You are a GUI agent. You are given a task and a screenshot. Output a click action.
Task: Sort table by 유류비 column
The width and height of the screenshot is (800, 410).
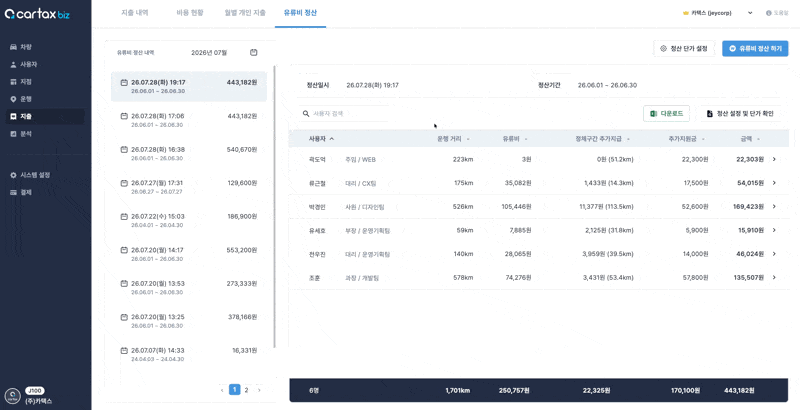[x=515, y=139]
